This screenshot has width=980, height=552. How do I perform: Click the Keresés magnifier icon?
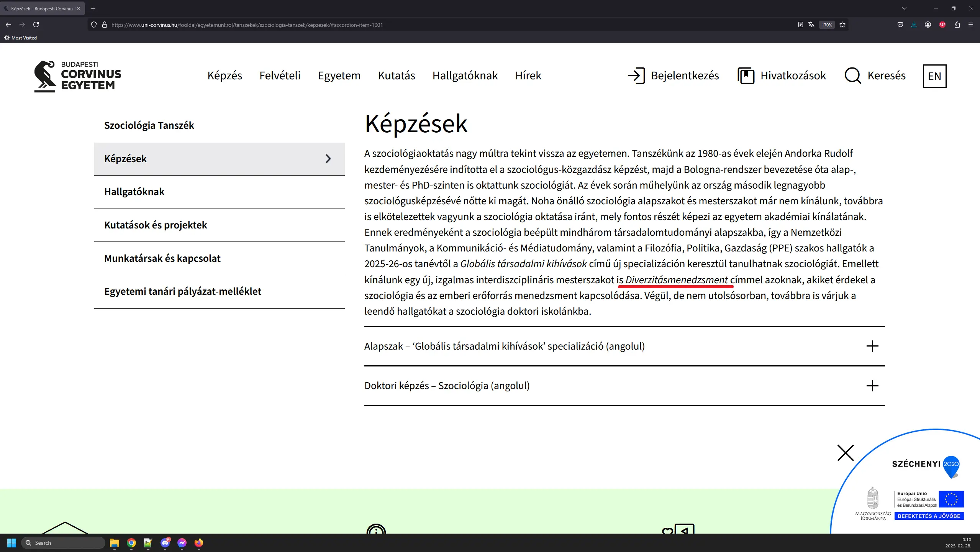pyautogui.click(x=852, y=76)
